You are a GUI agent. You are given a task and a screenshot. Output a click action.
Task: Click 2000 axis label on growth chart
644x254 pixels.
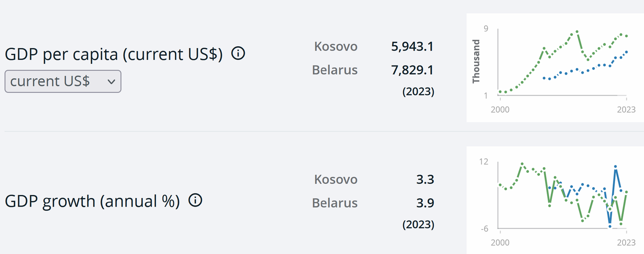[500, 243]
